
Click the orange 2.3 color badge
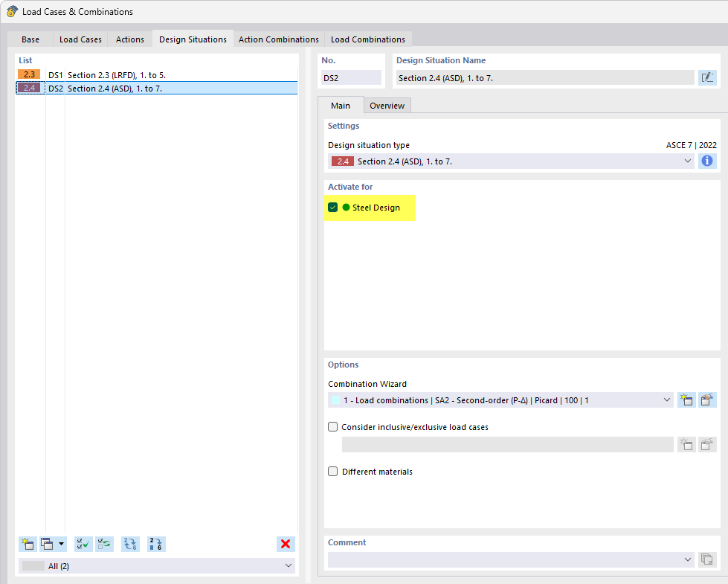(29, 74)
